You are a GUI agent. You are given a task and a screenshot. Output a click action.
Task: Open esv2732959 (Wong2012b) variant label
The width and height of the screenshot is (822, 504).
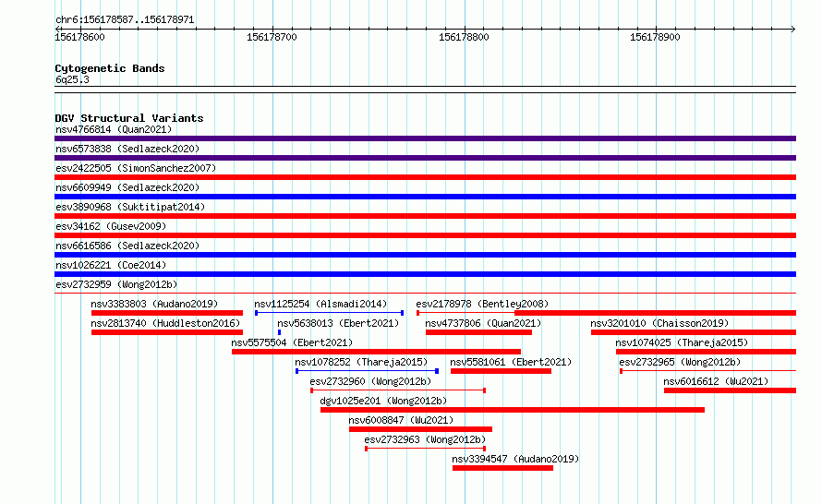[x=116, y=284]
